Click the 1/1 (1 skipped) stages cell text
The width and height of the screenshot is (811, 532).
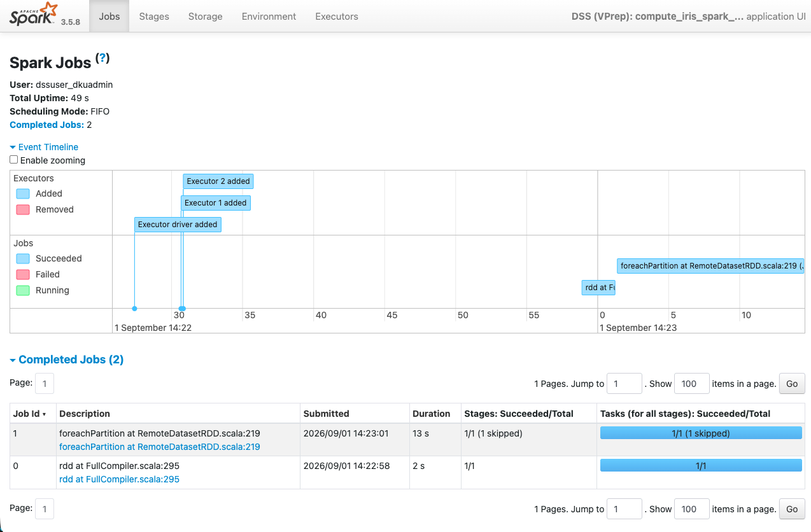point(493,433)
